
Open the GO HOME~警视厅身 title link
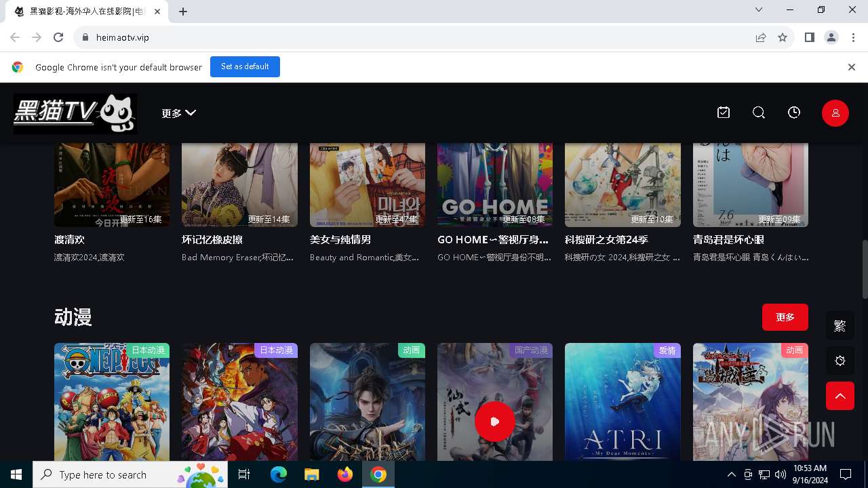coord(493,240)
